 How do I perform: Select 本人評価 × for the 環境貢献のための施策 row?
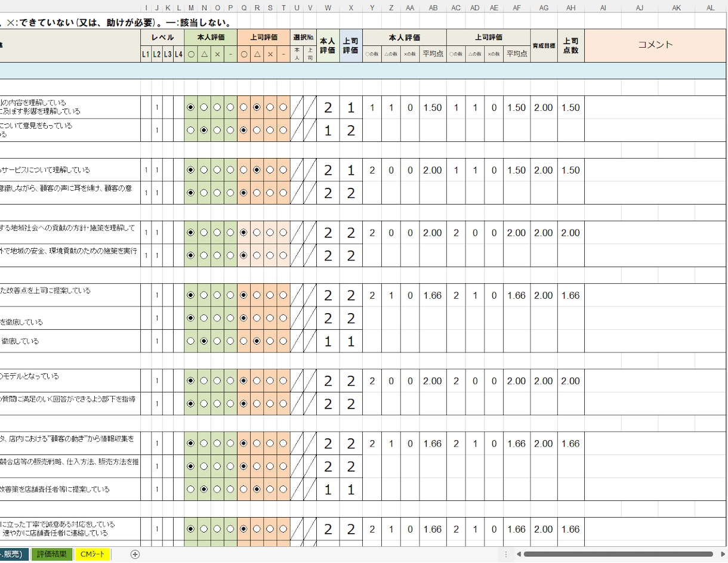[217, 255]
